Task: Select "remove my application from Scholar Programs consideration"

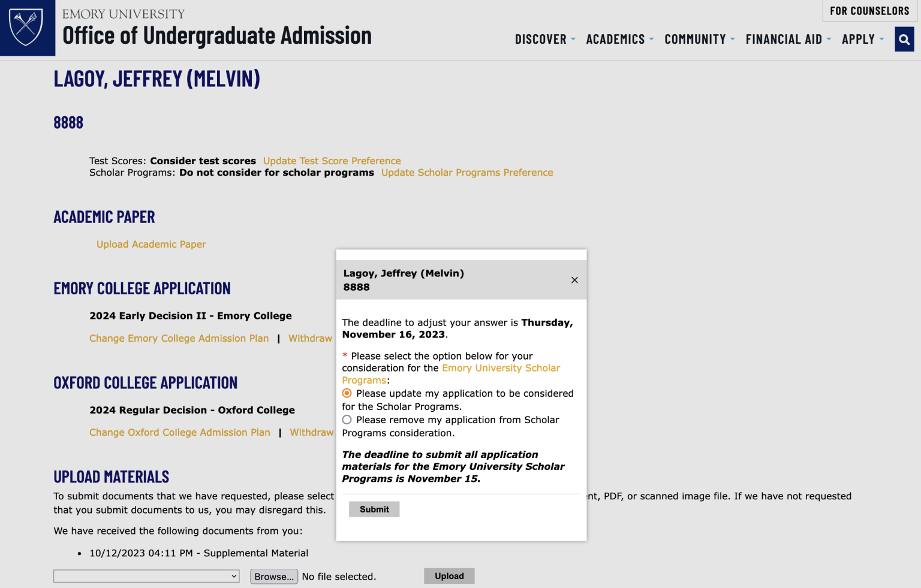Action: (347, 420)
